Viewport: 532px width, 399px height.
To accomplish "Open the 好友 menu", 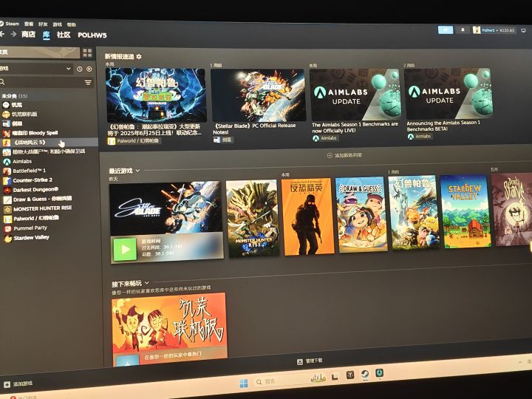I will click(43, 24).
